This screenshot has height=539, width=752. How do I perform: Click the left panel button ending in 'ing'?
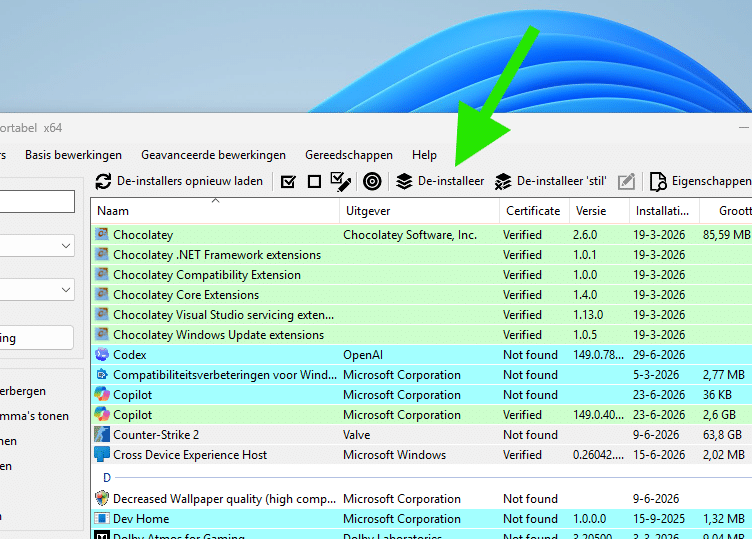point(36,338)
